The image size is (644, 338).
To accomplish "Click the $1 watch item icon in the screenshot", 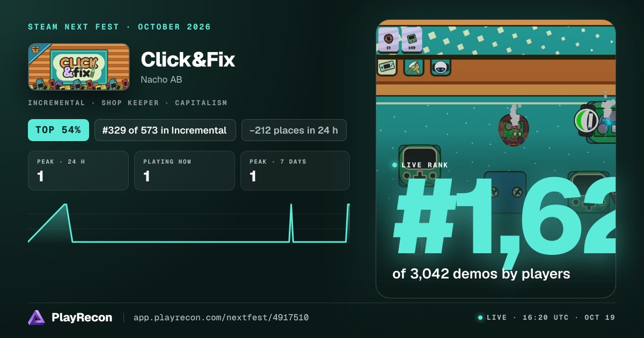I will [389, 39].
